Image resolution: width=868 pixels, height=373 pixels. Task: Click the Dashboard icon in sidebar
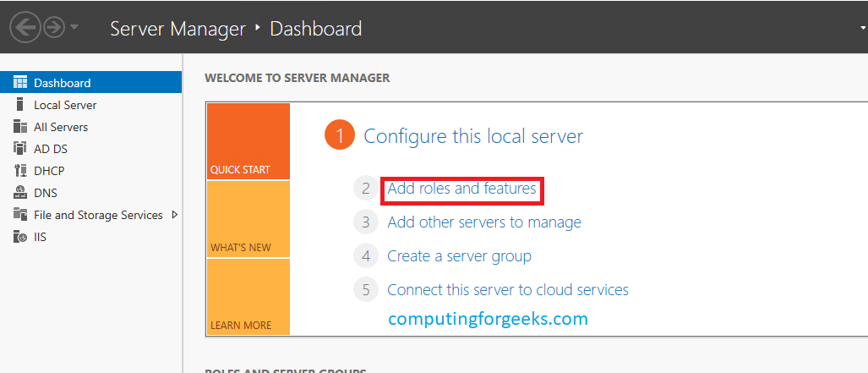coord(20,83)
